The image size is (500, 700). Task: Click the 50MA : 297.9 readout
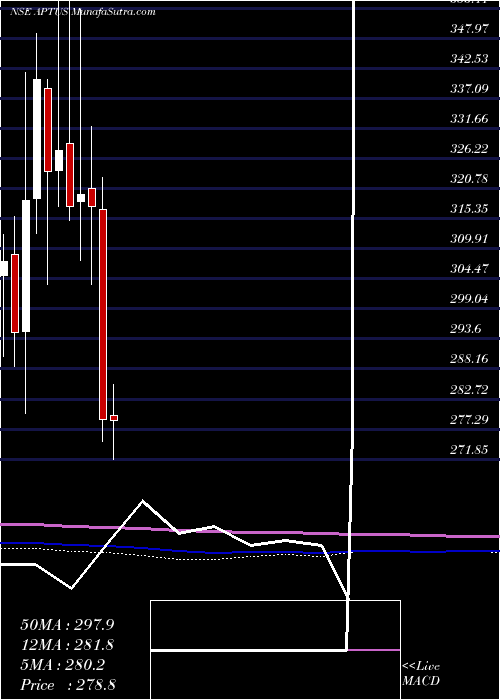click(x=69, y=625)
